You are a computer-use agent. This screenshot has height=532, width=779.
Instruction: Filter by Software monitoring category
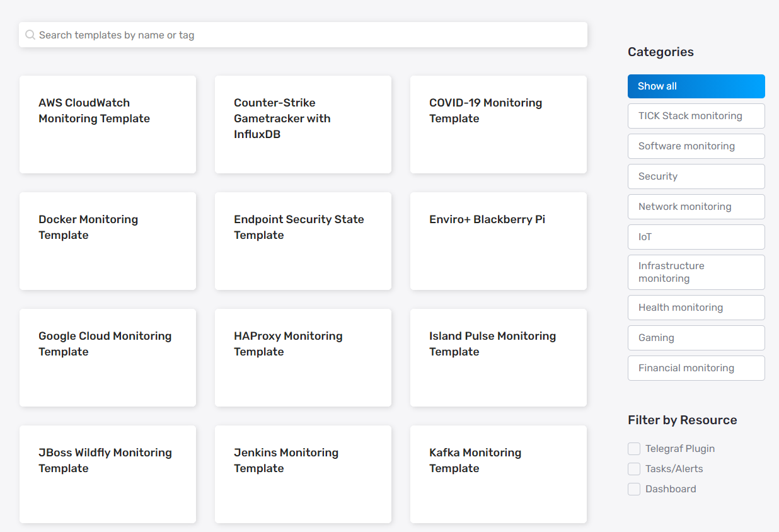point(696,146)
